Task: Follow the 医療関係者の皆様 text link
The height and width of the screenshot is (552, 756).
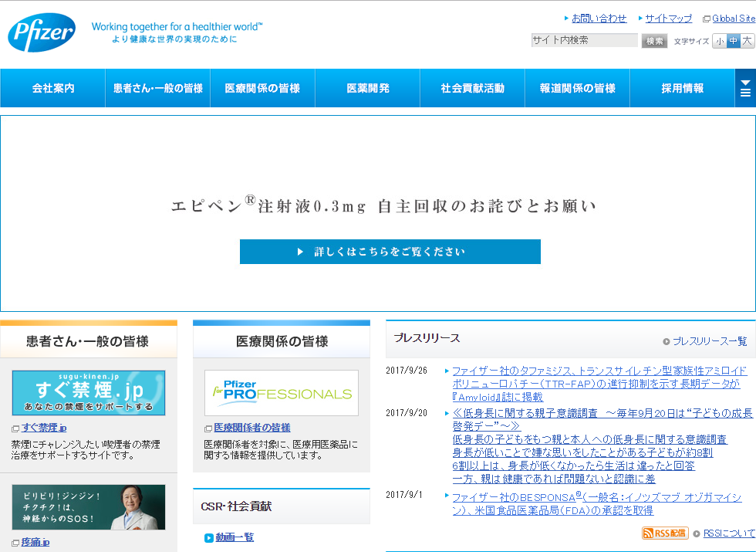Action: coord(252,428)
